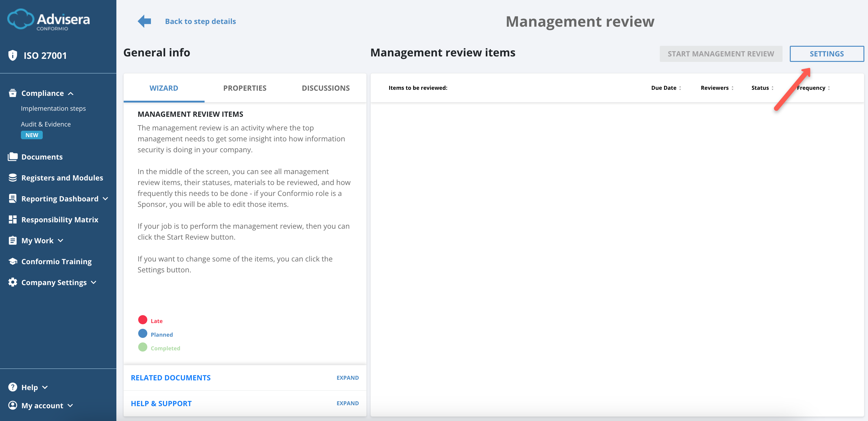Click the Responsibility Matrix grid icon
This screenshot has height=421, width=868.
[12, 219]
